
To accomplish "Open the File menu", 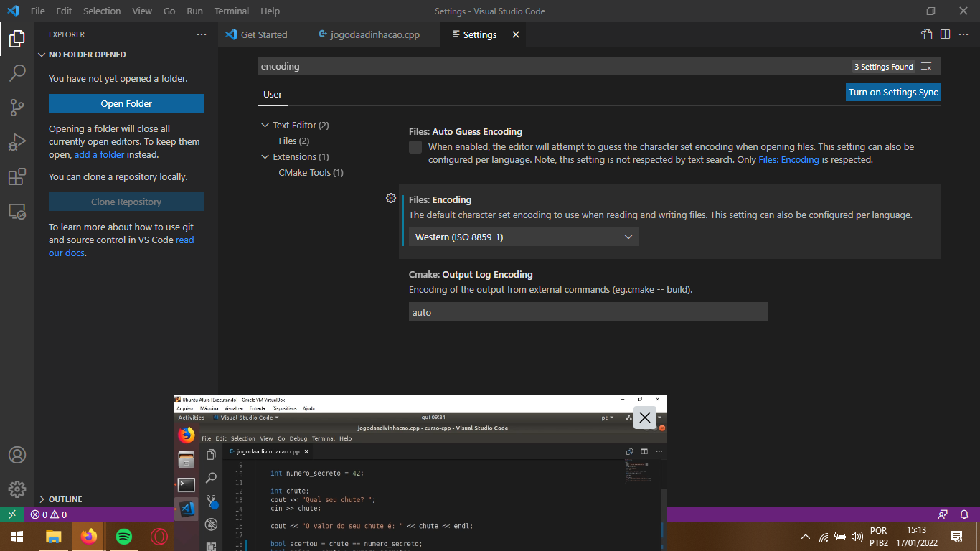I will point(38,11).
